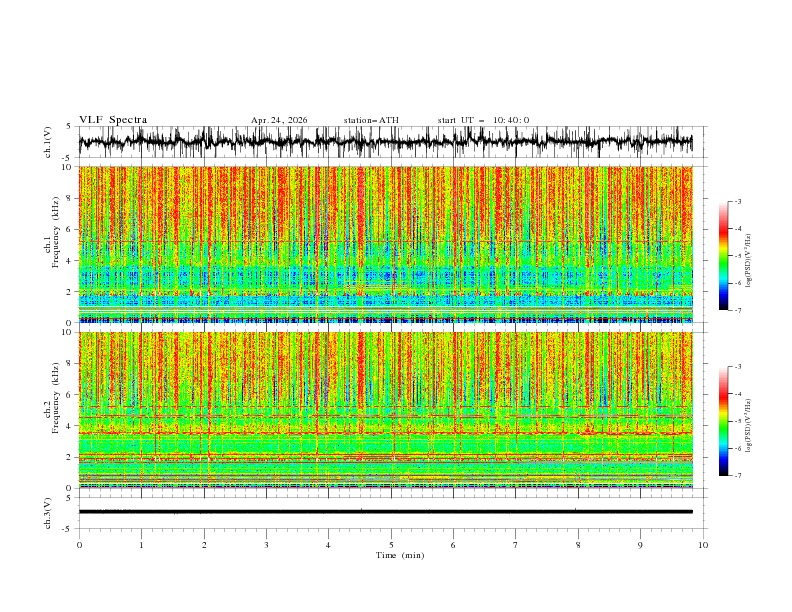Screen dimensions: 792x612
Task: Click the ch.3(V) axis label
Action: (x=48, y=513)
